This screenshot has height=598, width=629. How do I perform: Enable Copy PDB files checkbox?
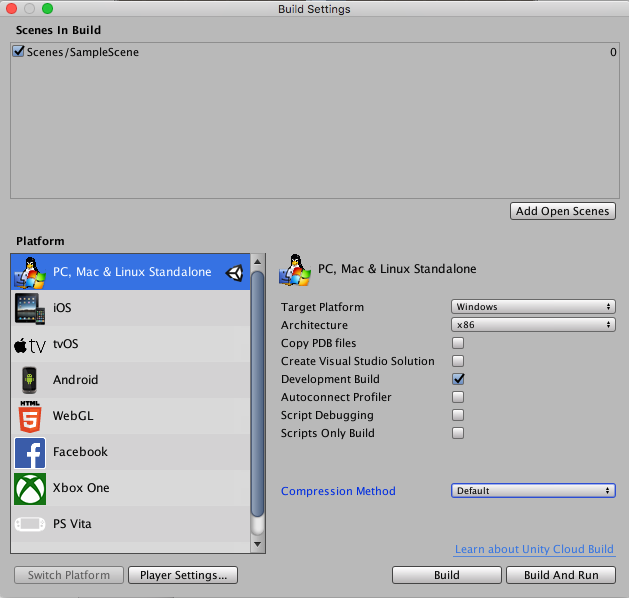(458, 344)
